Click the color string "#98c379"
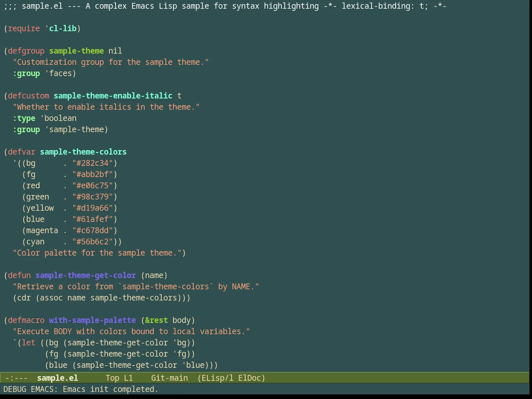Image resolution: width=532 pixels, height=399 pixels. click(92, 197)
